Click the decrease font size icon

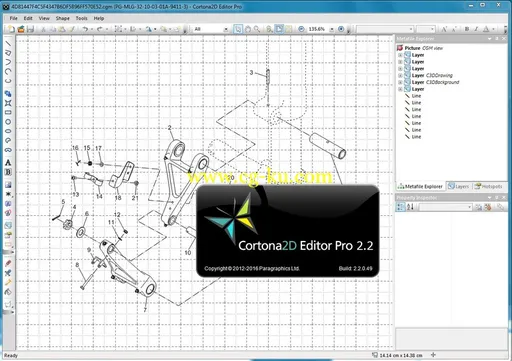tap(453, 29)
